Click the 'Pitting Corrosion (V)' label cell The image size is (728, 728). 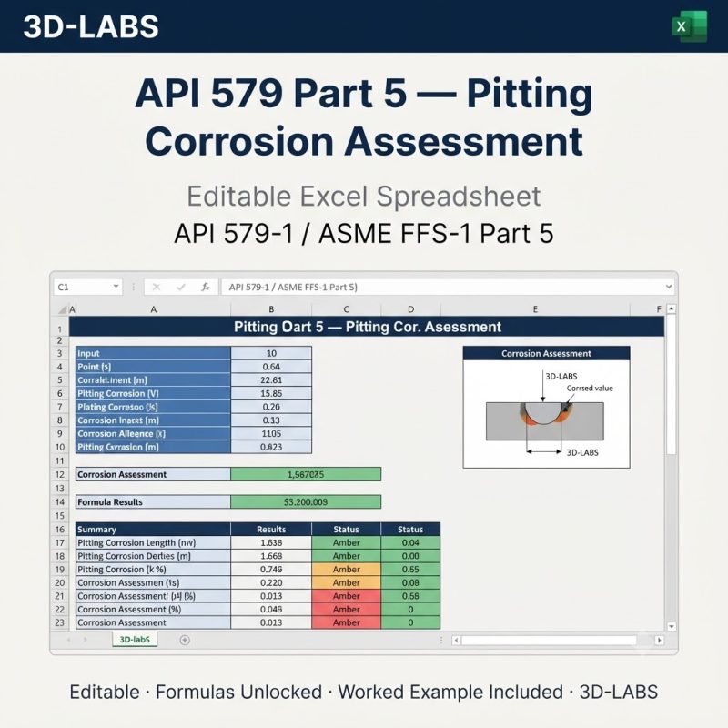153,393
